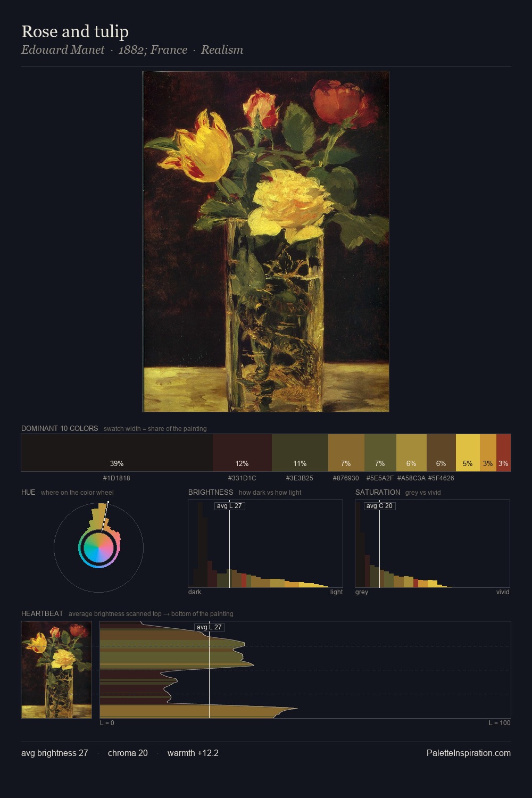Select the orange 3% swatch
Screen dimensions: 532x798
click(x=488, y=453)
